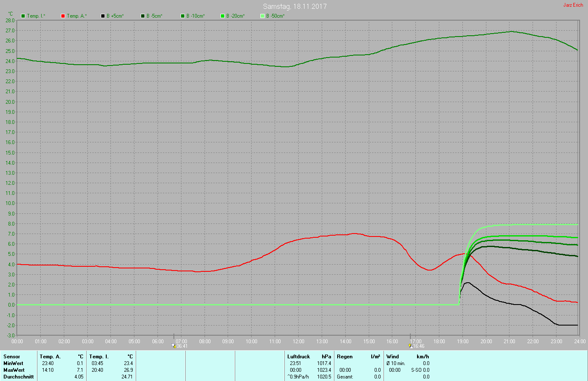This screenshot has width=588, height=381.
Task: Click the sunset time '16:46'
Action: [x=419, y=346]
